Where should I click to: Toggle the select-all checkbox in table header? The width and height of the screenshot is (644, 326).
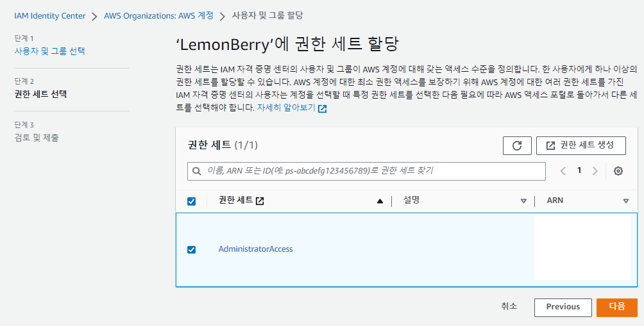(x=191, y=201)
